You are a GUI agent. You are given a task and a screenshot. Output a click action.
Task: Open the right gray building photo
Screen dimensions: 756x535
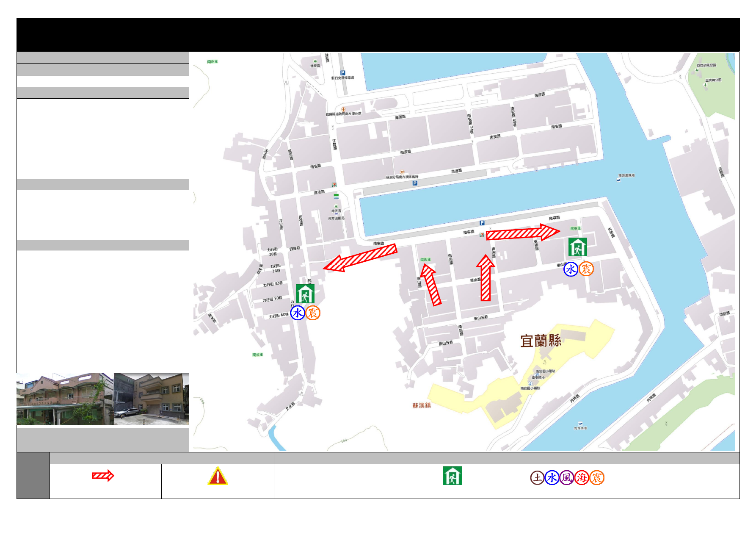click(152, 399)
